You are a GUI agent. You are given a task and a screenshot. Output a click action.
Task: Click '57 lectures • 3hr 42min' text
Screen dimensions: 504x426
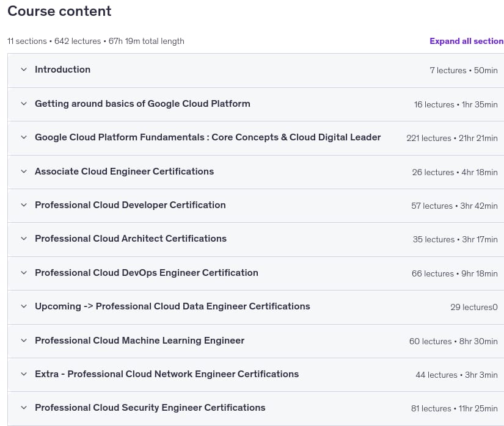point(455,206)
